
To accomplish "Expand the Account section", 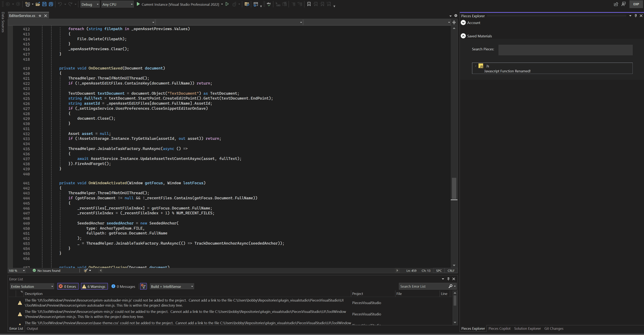I will coord(463,23).
